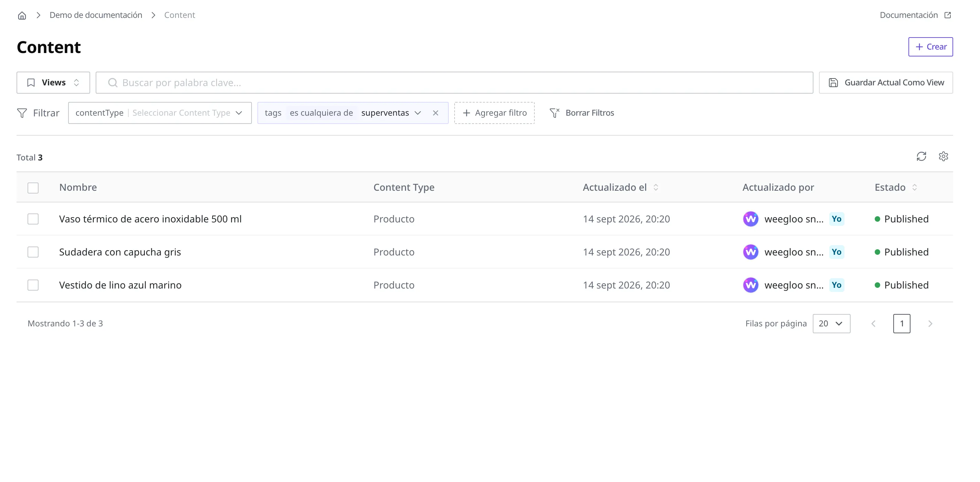Click the Total 3 label
980x482 pixels.
tap(30, 158)
